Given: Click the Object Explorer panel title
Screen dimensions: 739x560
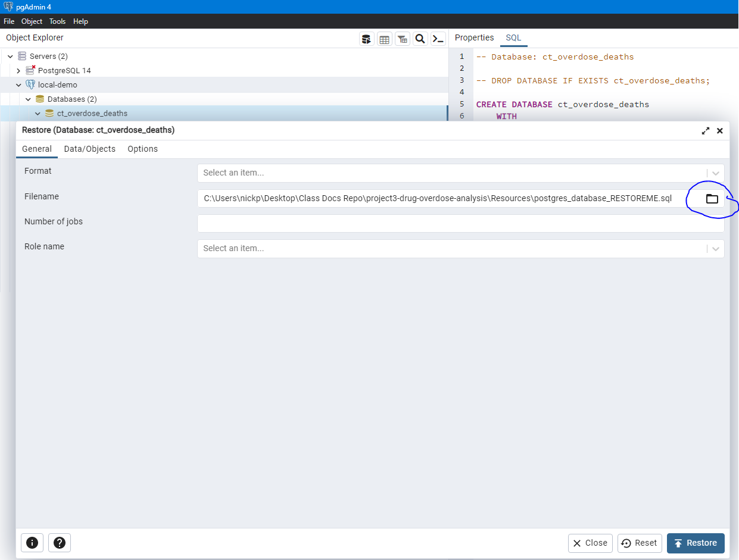Looking at the screenshot, I should pyautogui.click(x=35, y=37).
